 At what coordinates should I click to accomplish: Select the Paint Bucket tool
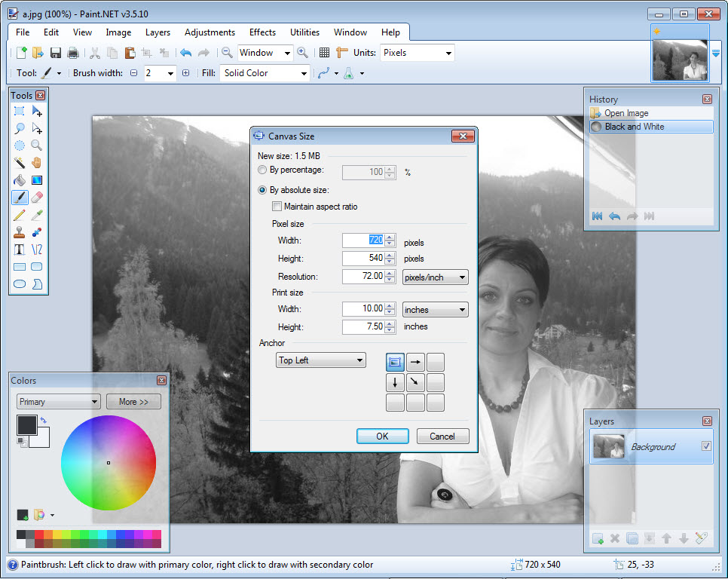pos(20,180)
